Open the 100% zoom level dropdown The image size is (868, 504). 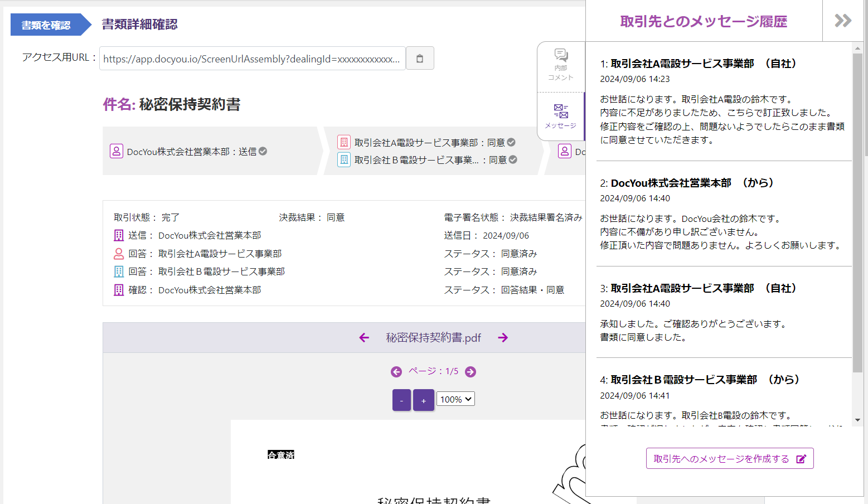[455, 399]
